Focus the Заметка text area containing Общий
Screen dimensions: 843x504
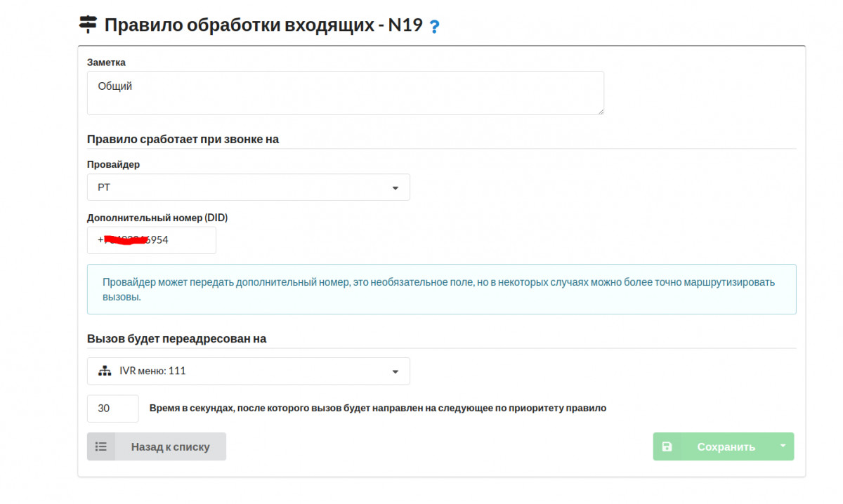click(x=344, y=93)
